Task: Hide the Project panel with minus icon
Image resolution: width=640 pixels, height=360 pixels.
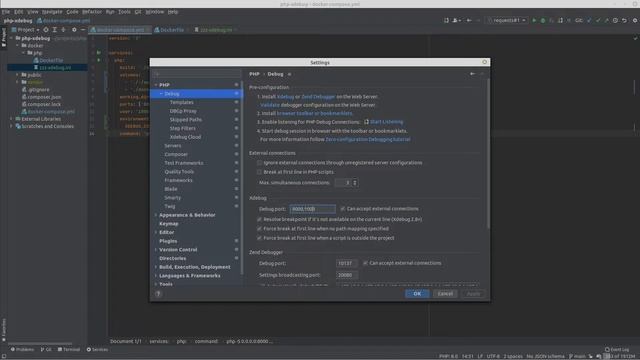Action: point(83,30)
